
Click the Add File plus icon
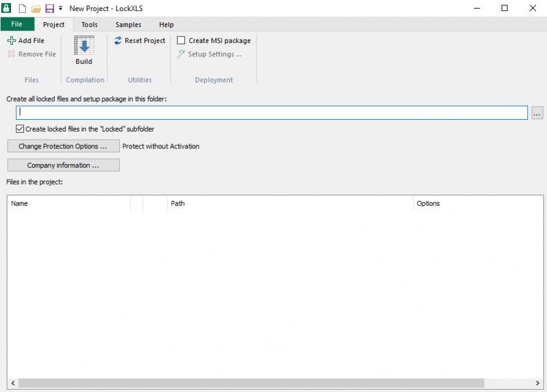(12, 41)
